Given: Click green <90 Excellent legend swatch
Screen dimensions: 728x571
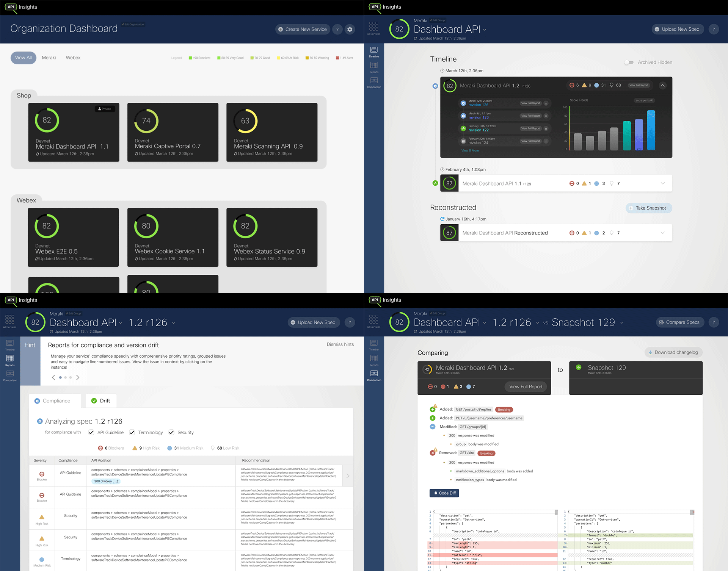Looking at the screenshot, I should (190, 58).
